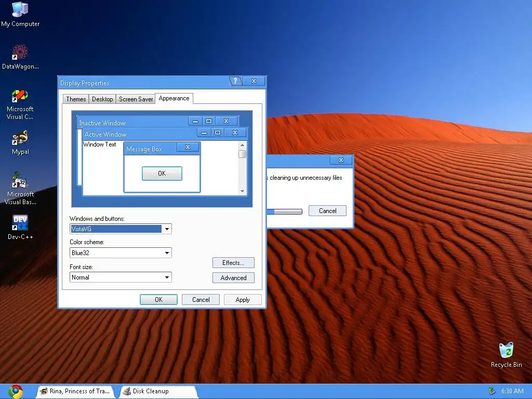Click the Advanced button
Image resolution: width=532 pixels, height=399 pixels.
(x=233, y=278)
